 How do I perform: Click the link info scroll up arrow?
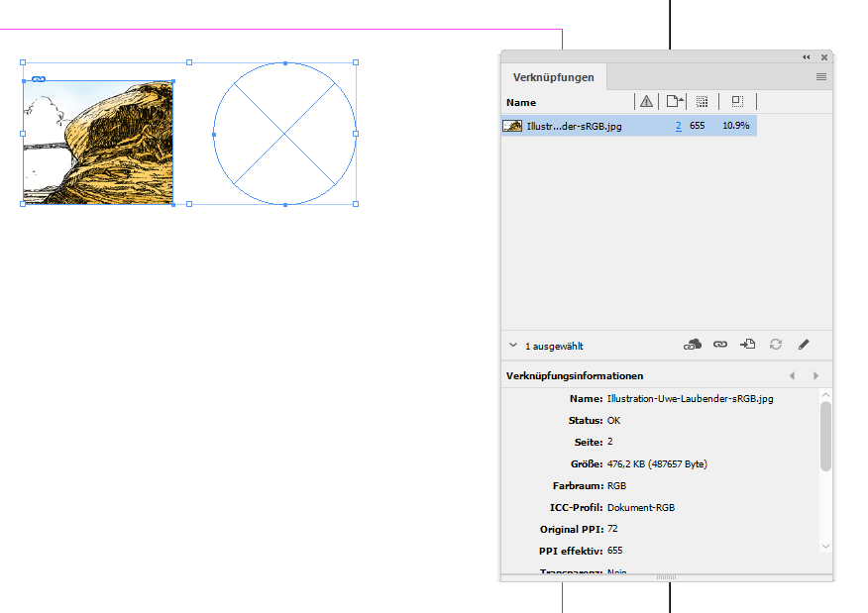coord(825,395)
